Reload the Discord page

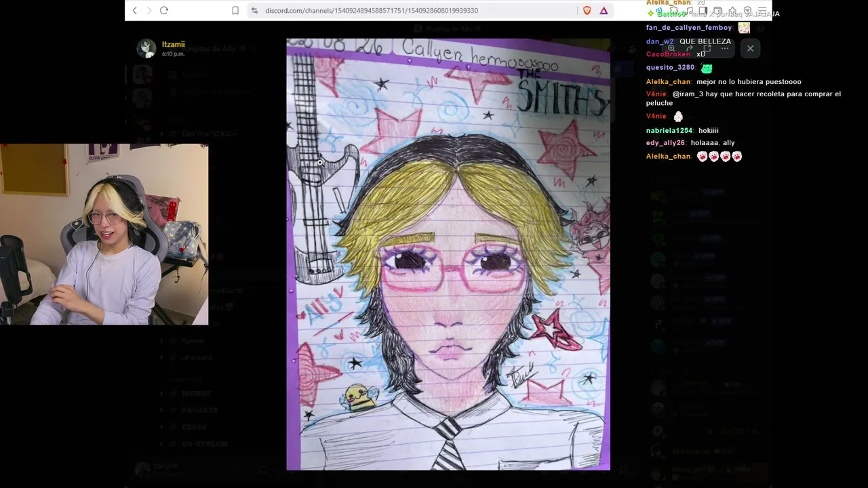164,10
